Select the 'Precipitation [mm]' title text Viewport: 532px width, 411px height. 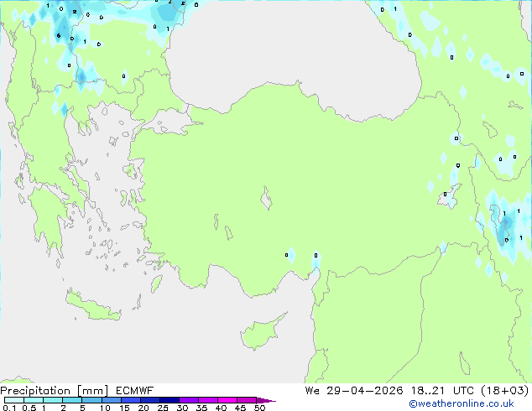tap(55, 391)
